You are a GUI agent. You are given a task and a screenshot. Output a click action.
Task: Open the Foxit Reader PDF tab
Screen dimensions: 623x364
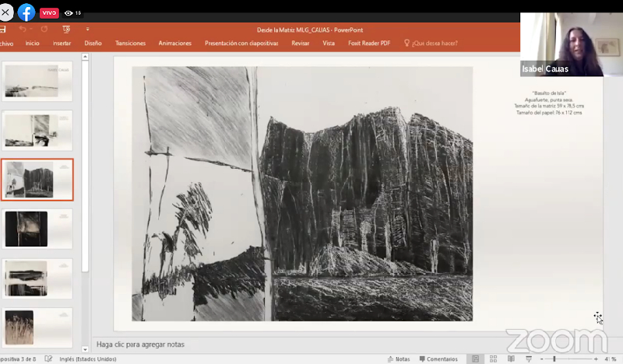[x=369, y=43]
